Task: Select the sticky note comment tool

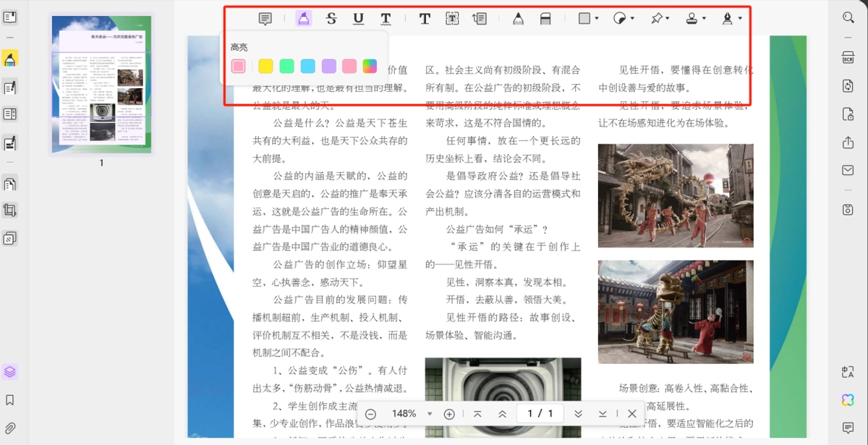Action: 265,19
